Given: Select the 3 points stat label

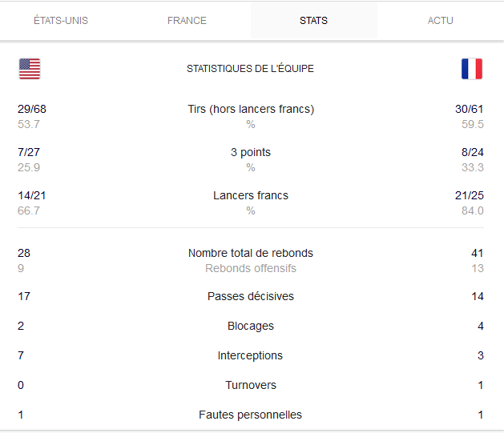Looking at the screenshot, I should (x=251, y=152).
